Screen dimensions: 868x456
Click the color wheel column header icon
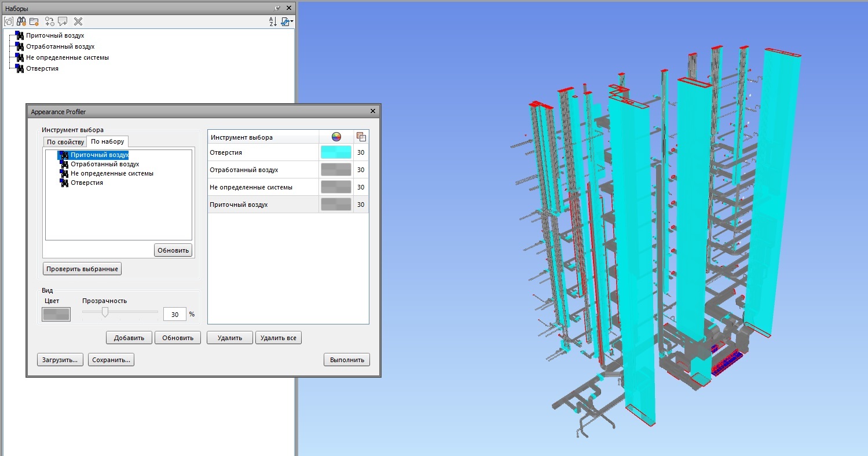336,137
